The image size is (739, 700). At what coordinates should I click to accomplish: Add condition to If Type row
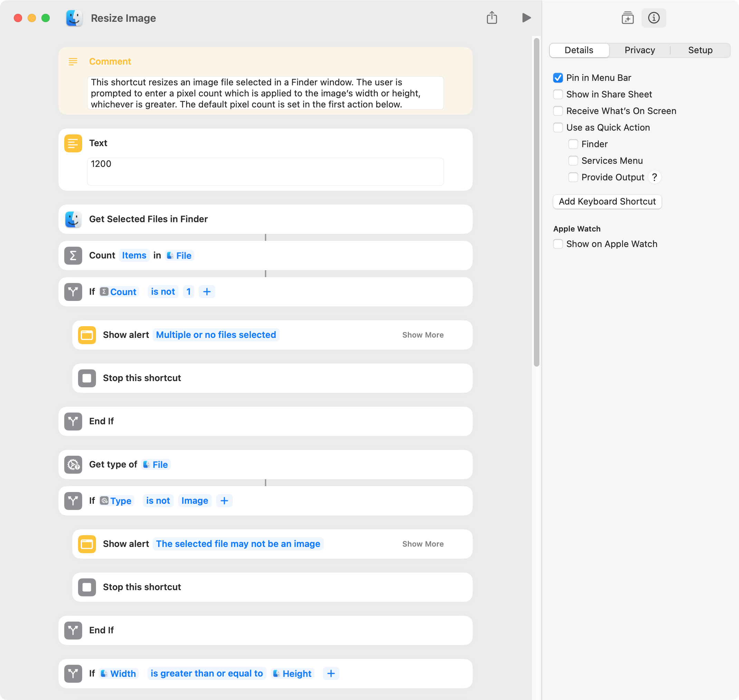tap(224, 501)
